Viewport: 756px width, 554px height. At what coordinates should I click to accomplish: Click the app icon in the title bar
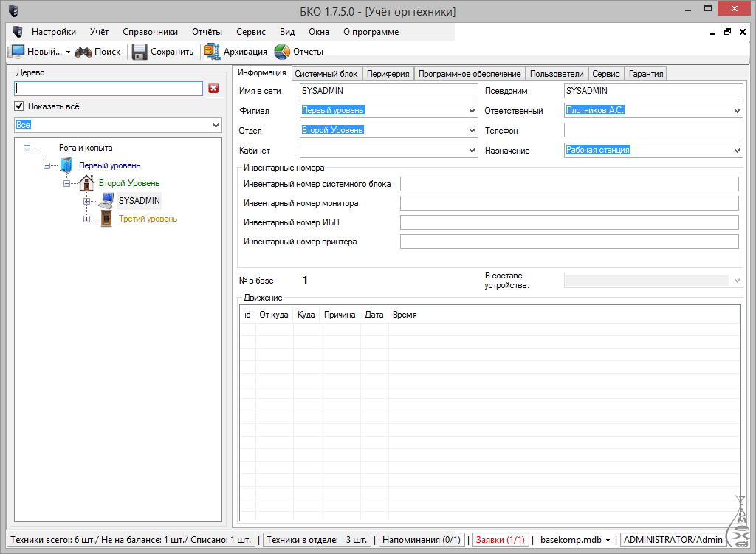coord(13,10)
